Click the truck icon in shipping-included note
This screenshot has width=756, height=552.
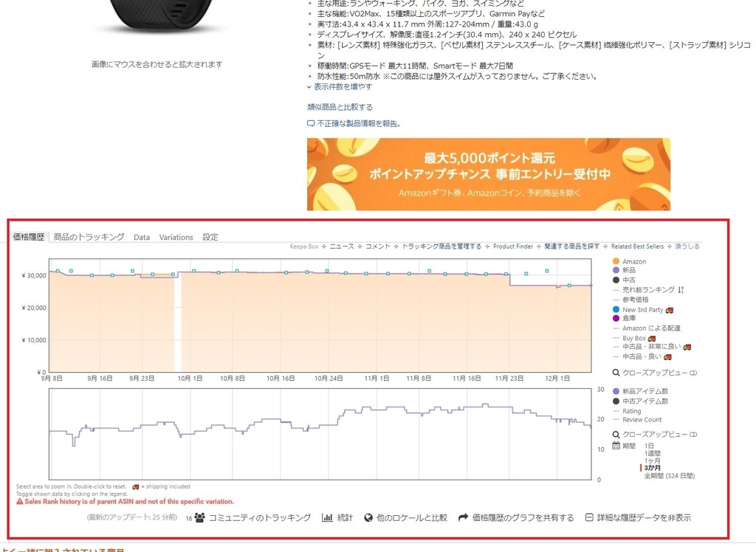pyautogui.click(x=136, y=487)
